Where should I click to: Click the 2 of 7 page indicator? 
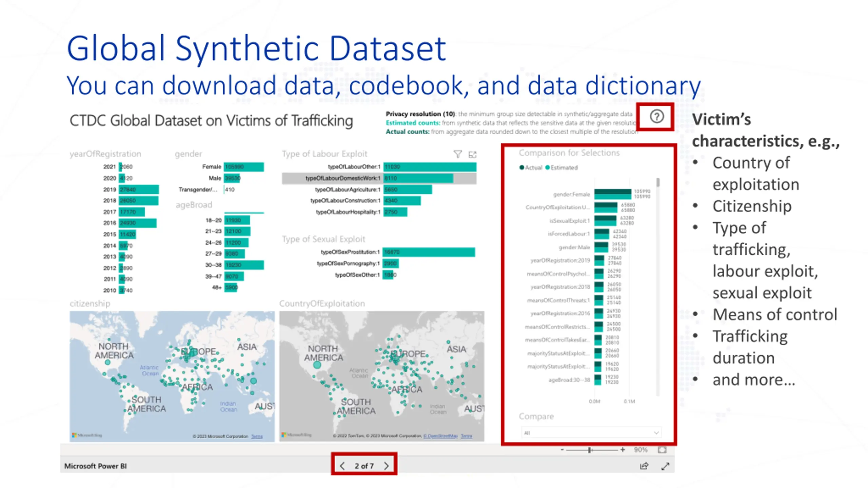coord(364,466)
